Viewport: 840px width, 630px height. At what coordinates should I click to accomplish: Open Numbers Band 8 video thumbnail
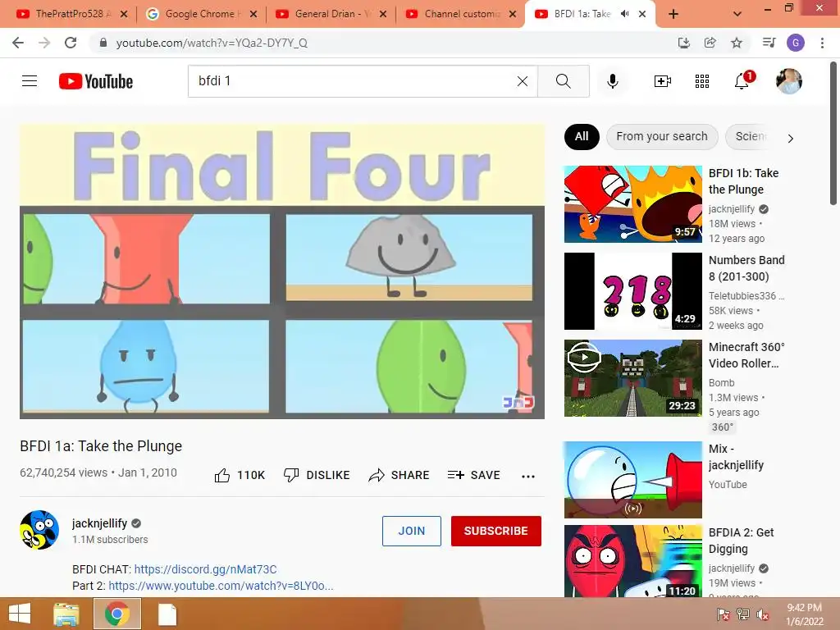pos(632,291)
